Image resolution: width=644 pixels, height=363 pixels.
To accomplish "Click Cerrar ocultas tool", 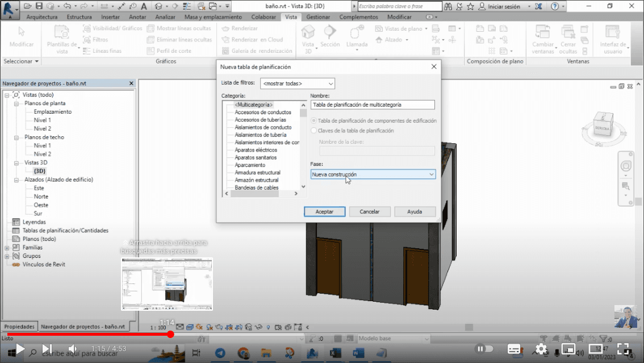I will [x=568, y=40].
